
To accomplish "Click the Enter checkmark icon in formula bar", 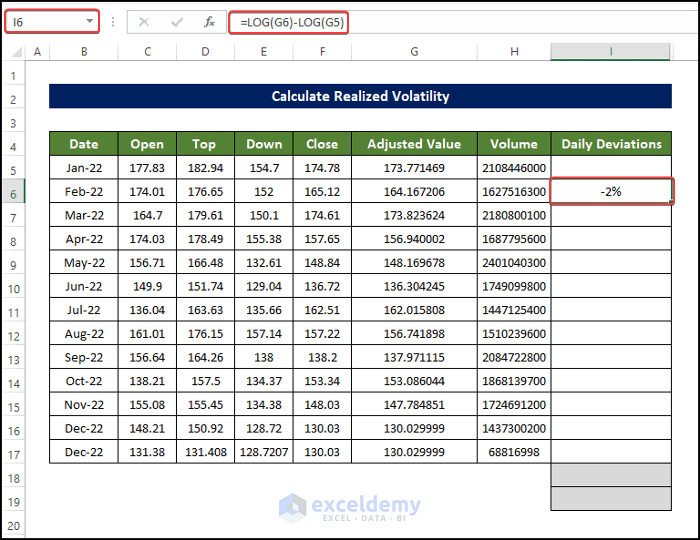I will [177, 22].
